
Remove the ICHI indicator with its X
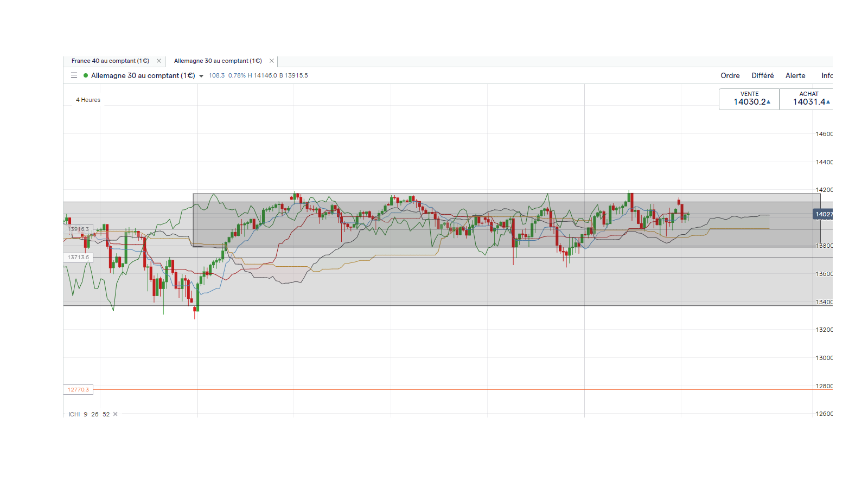115,414
